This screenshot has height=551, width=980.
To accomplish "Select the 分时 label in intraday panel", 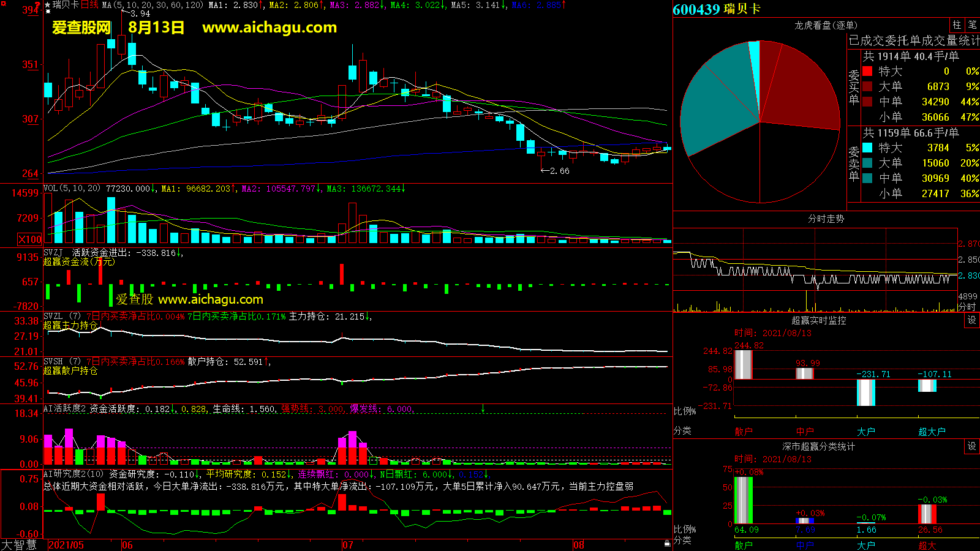I will coord(967,306).
